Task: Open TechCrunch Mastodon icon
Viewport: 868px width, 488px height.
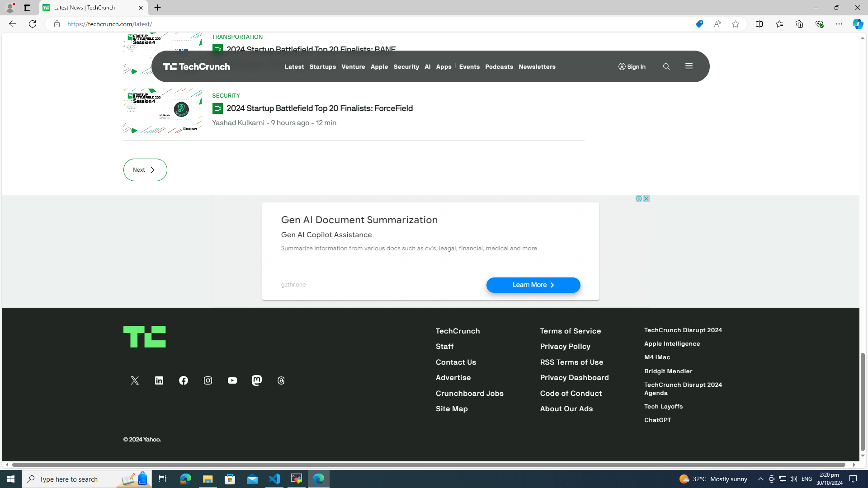Action: pos(257,380)
